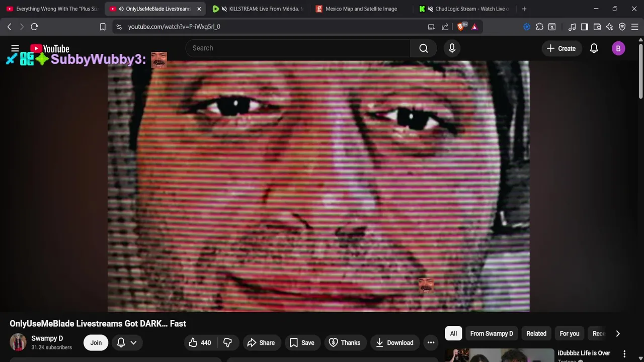Go back with the browser back arrow
Screen dimensions: 644x362
tap(9, 27)
